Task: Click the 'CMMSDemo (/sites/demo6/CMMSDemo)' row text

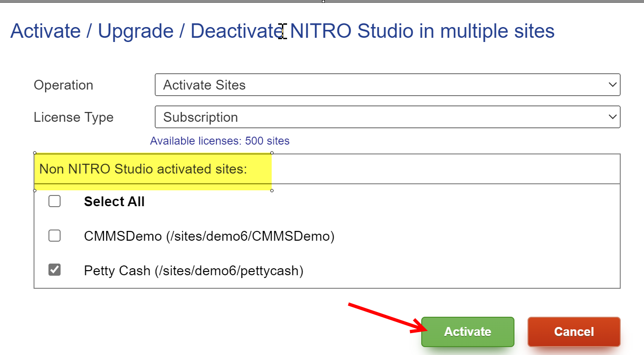Action: [209, 237]
